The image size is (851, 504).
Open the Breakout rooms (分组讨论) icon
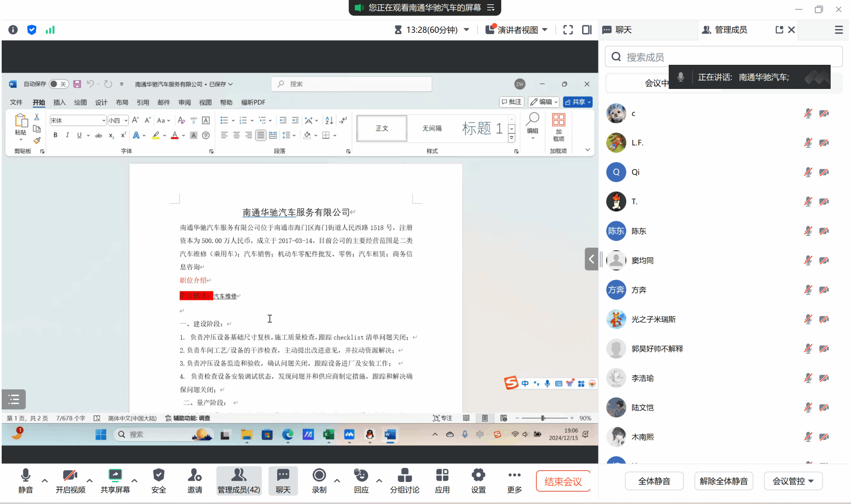tap(404, 475)
